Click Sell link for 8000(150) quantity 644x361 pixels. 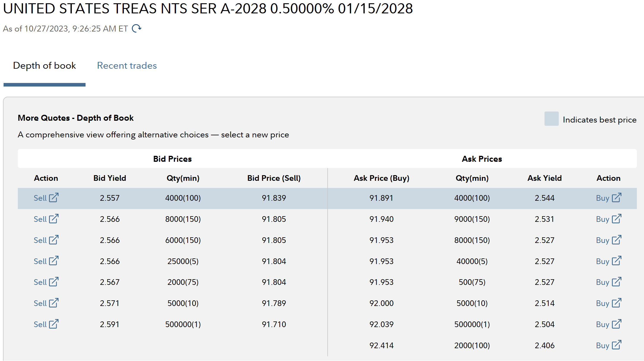40,219
